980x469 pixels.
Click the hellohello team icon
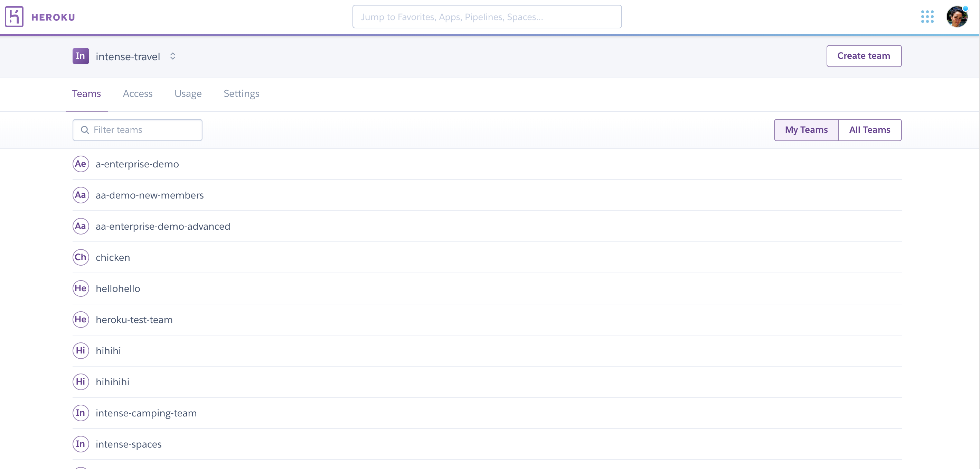click(81, 288)
